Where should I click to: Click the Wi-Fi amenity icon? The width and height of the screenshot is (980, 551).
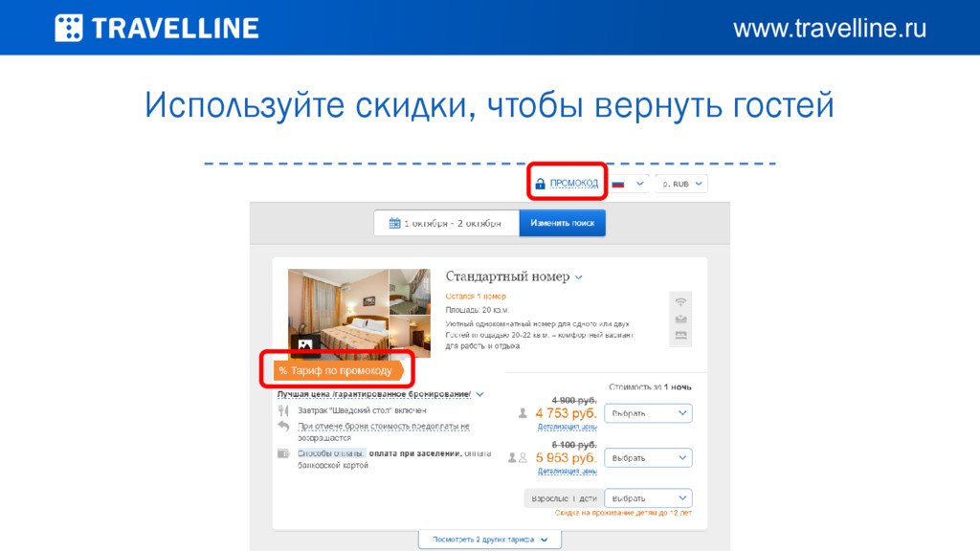680,301
